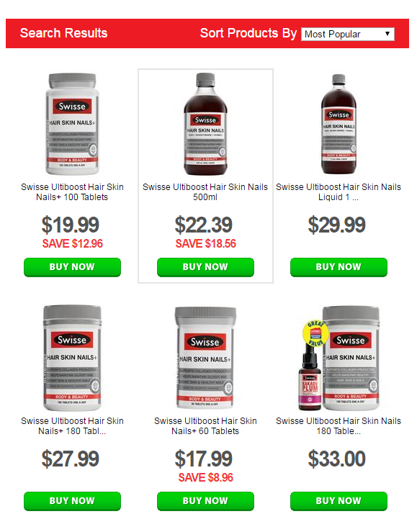The height and width of the screenshot is (532, 417).
Task: Buy the $17.99 Hair Skin Nails+ 60 Tablets
Action: coord(205,501)
